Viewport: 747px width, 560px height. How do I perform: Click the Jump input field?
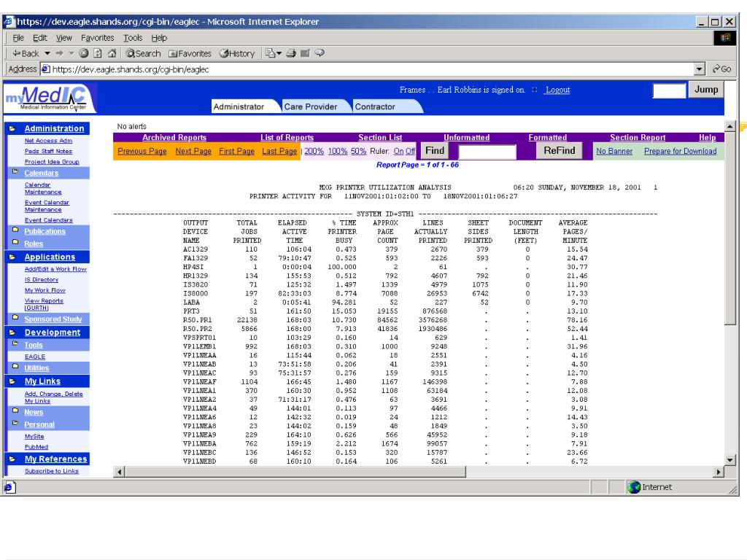click(670, 90)
